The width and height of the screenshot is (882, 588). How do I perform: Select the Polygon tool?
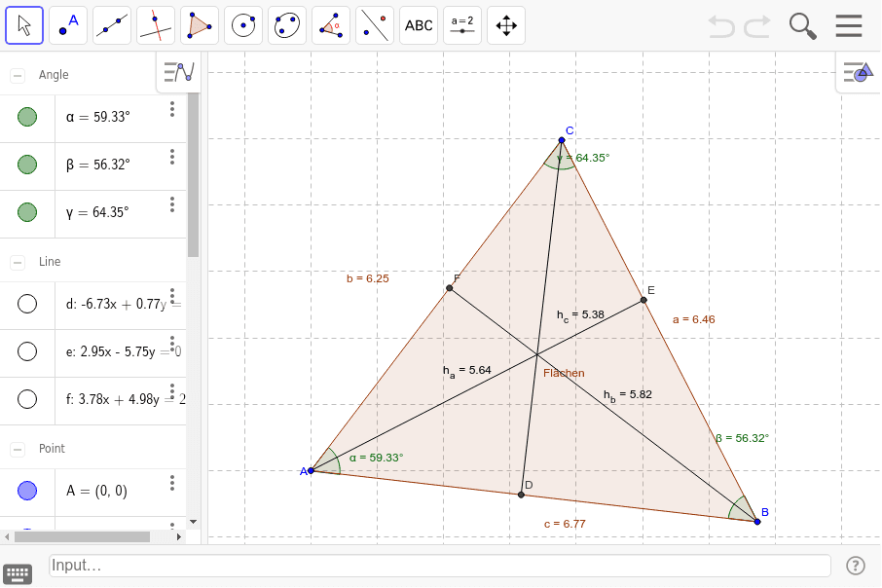(x=200, y=25)
